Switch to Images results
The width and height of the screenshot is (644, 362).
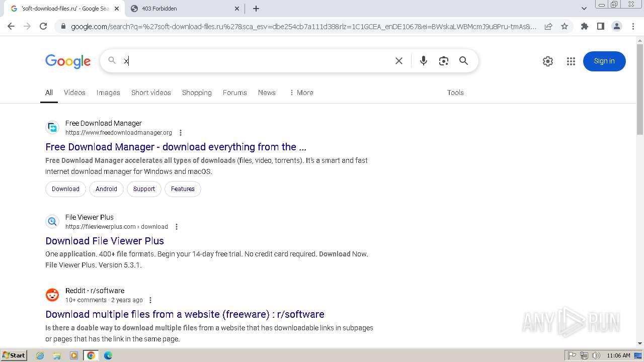(108, 93)
